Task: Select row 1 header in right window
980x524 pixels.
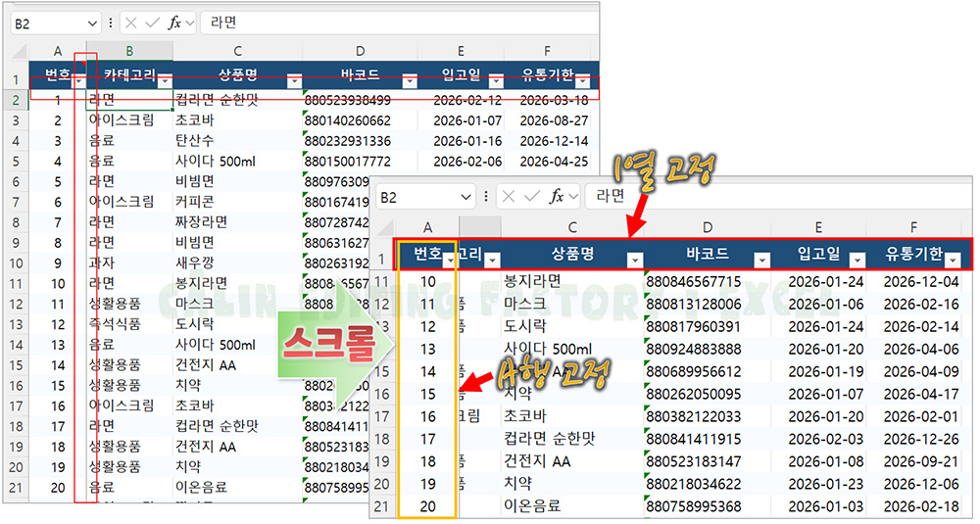Action: pos(381,259)
